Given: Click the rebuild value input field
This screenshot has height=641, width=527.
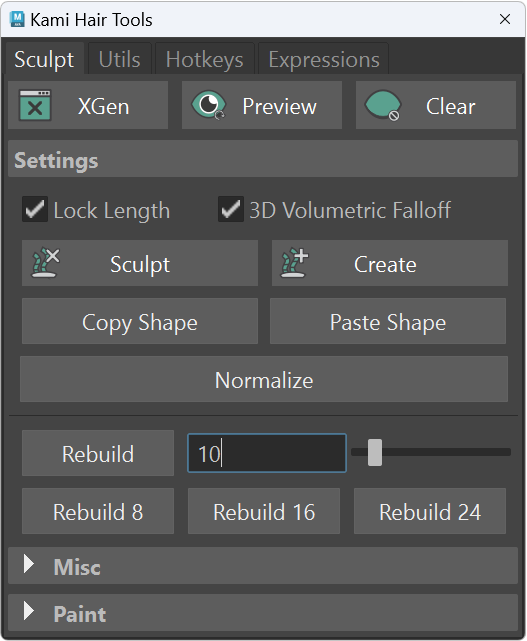Looking at the screenshot, I should click(267, 453).
